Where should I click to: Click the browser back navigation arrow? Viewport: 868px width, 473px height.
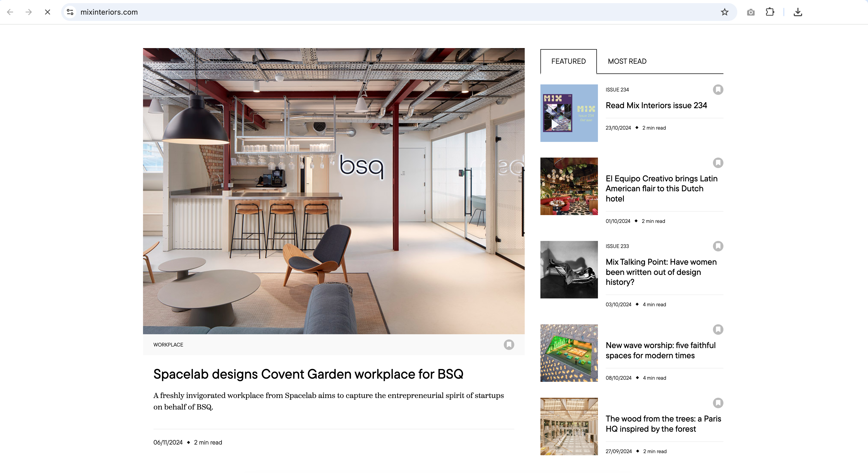coord(11,12)
